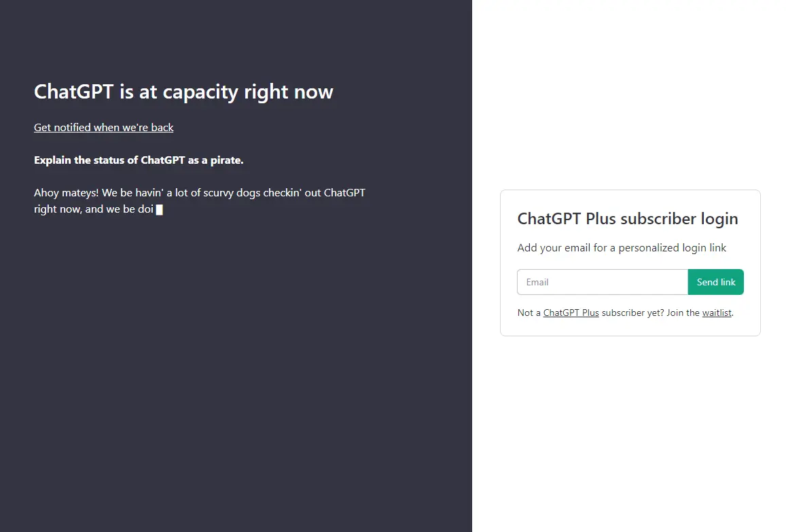Screen dimensions: 786x532
Task: Click 'right now, and we be doi' line
Action: pyautogui.click(x=94, y=209)
